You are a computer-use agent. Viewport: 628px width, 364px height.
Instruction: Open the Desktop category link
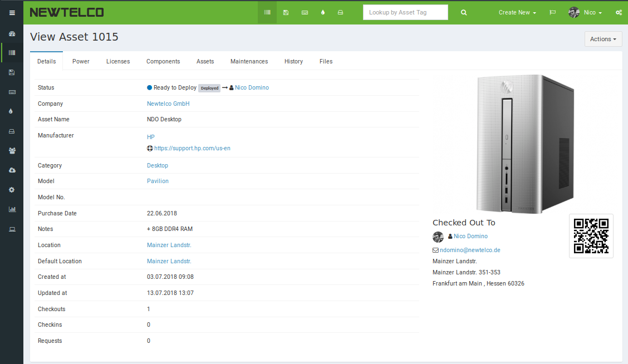click(158, 165)
